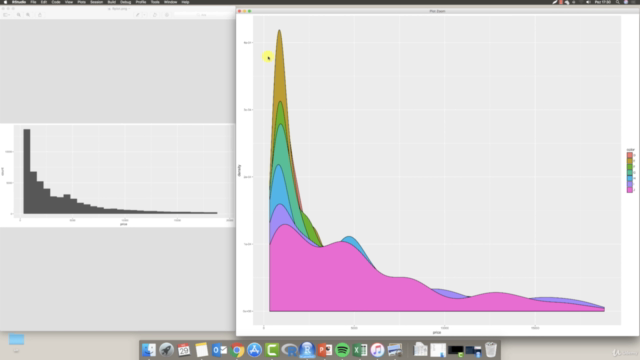Screen dimensions: 640x360
Task: Open the sidebar view dropdown in Preview toolbar
Action: click(x=6, y=15)
